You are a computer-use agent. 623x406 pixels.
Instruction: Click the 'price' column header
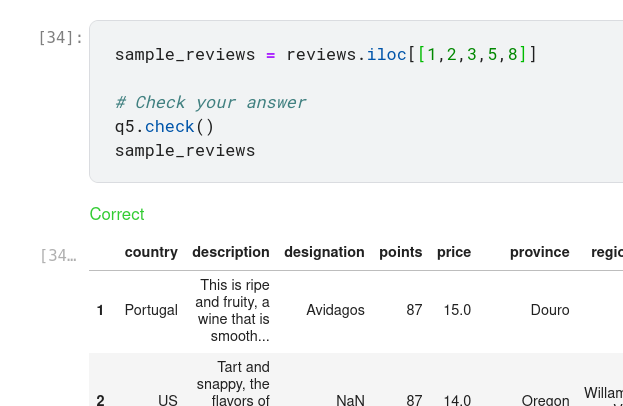pos(453,252)
